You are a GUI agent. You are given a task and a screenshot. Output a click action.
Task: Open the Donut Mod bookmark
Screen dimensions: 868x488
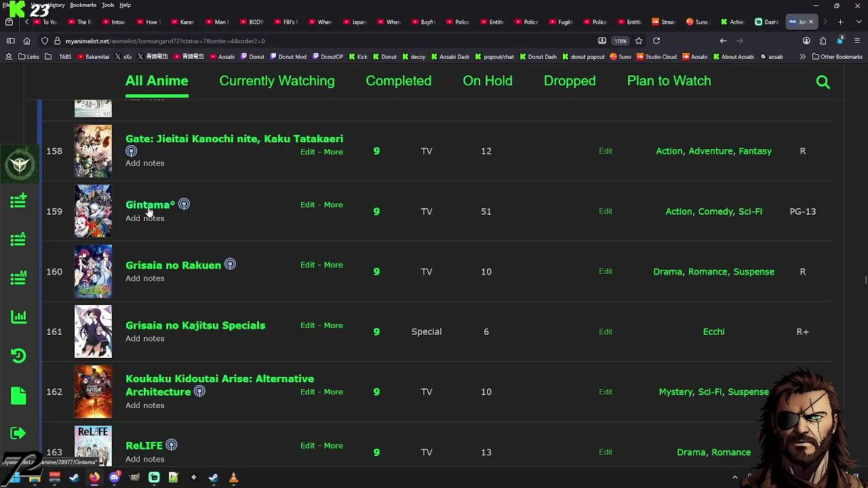(x=287, y=57)
